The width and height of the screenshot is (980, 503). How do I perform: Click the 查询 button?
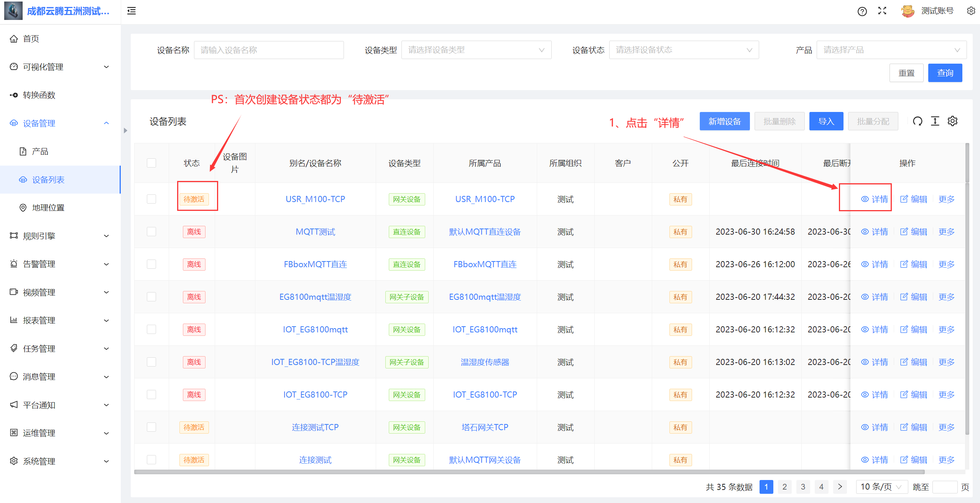point(945,73)
